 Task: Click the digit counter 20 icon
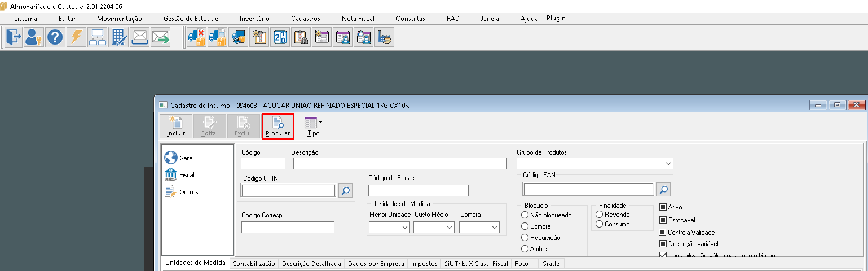[280, 37]
